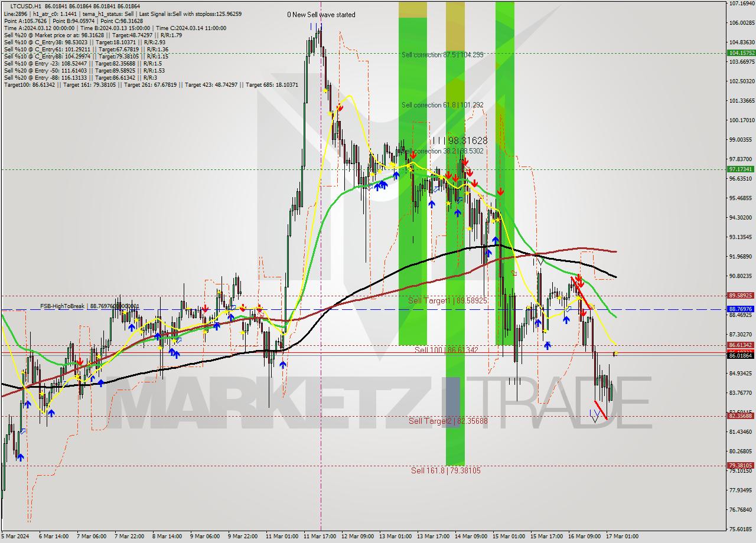
Task: Click 'Sell 100 | 86.61342' label
Action: click(x=446, y=350)
